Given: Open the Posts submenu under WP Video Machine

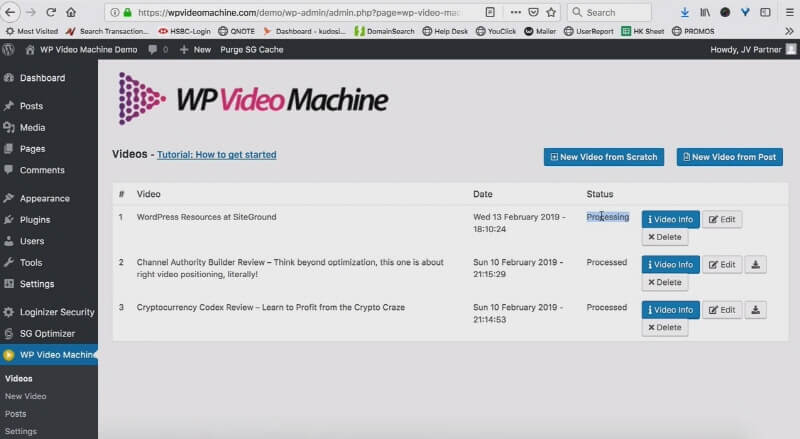Looking at the screenshot, I should pyautogui.click(x=15, y=414).
